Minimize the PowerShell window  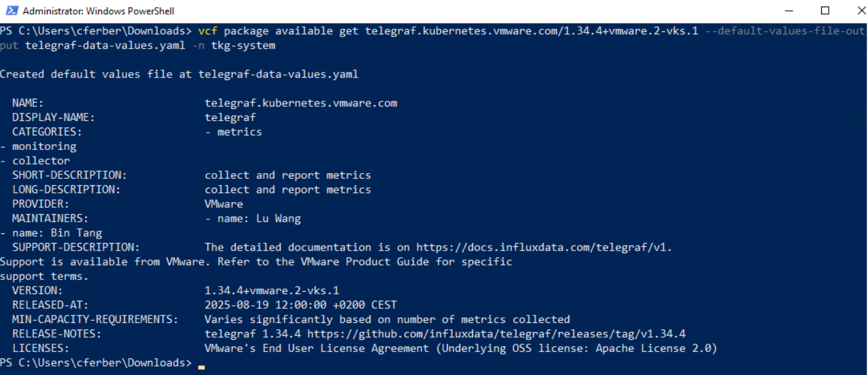(x=788, y=11)
